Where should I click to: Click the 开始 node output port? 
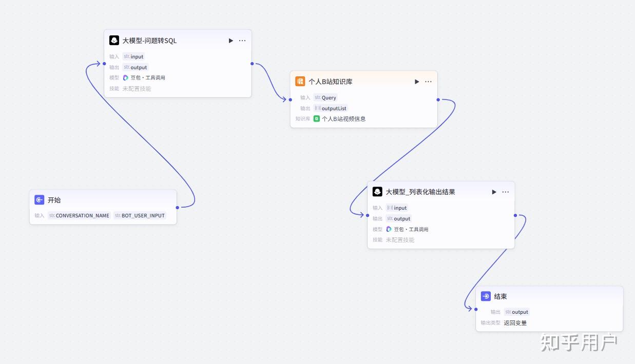coord(177,208)
